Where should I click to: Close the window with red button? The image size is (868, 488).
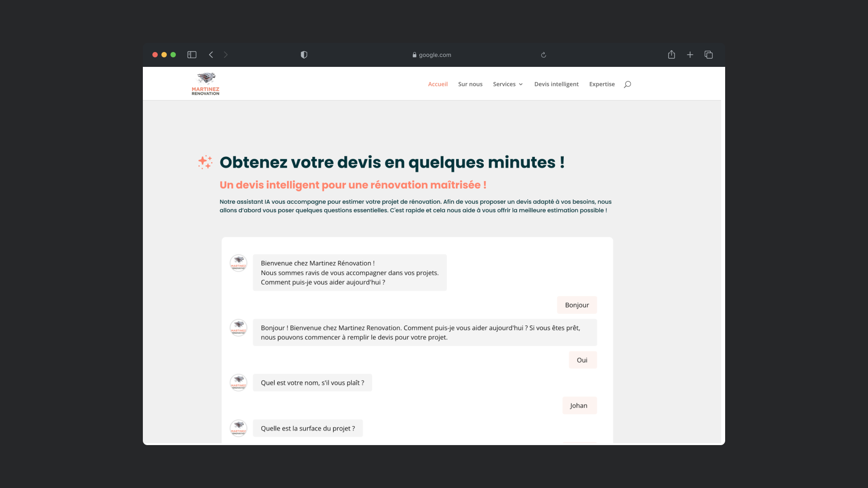155,55
